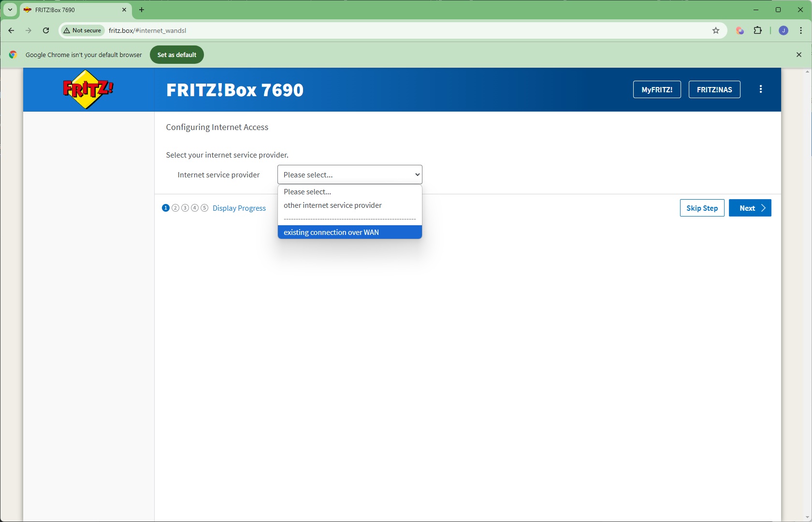812x522 pixels.
Task: Click the 'FRITZ!Box 7690' header title
Action: (x=235, y=90)
